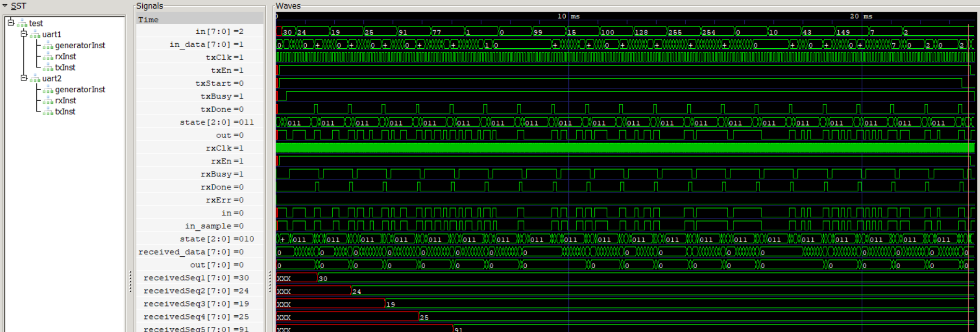Collapse the test tree node expander

click(x=10, y=22)
